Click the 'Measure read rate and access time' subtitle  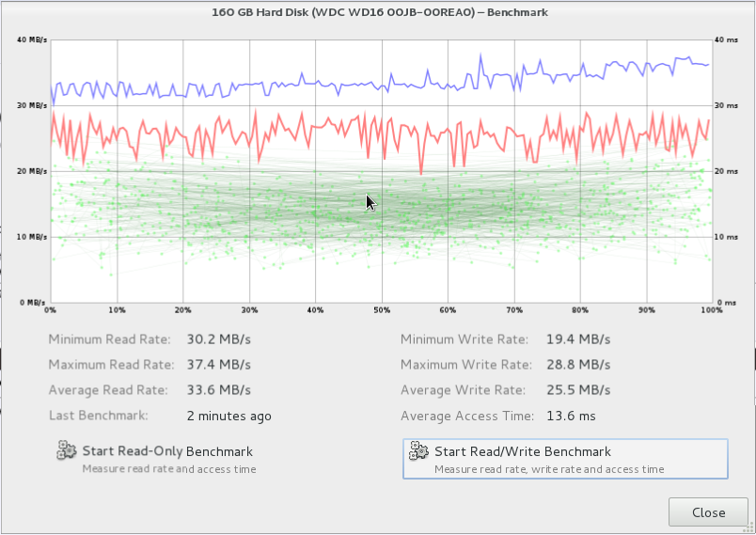(x=169, y=469)
